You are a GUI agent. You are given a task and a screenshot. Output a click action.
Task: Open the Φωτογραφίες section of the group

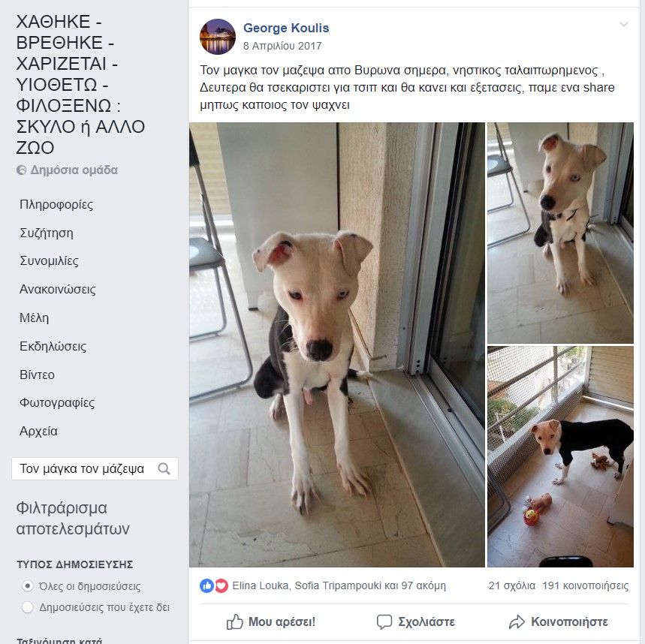pyautogui.click(x=57, y=403)
